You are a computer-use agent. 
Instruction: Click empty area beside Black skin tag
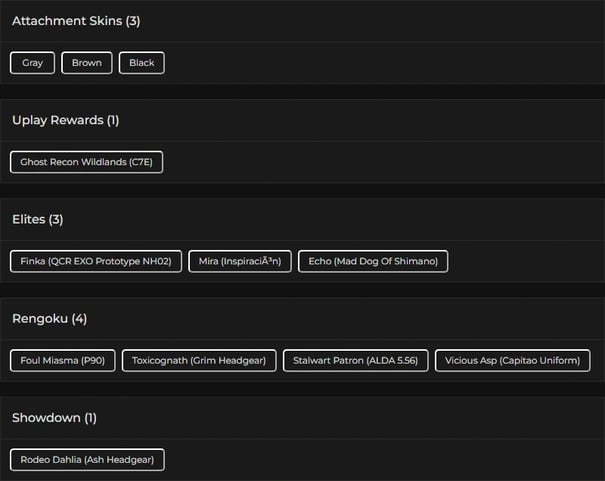click(x=385, y=63)
